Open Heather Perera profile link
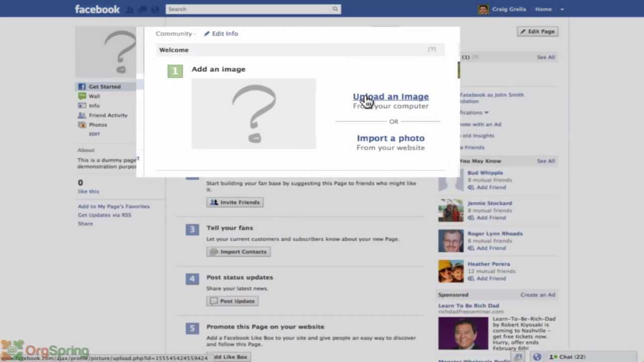The image size is (644, 362). click(489, 263)
